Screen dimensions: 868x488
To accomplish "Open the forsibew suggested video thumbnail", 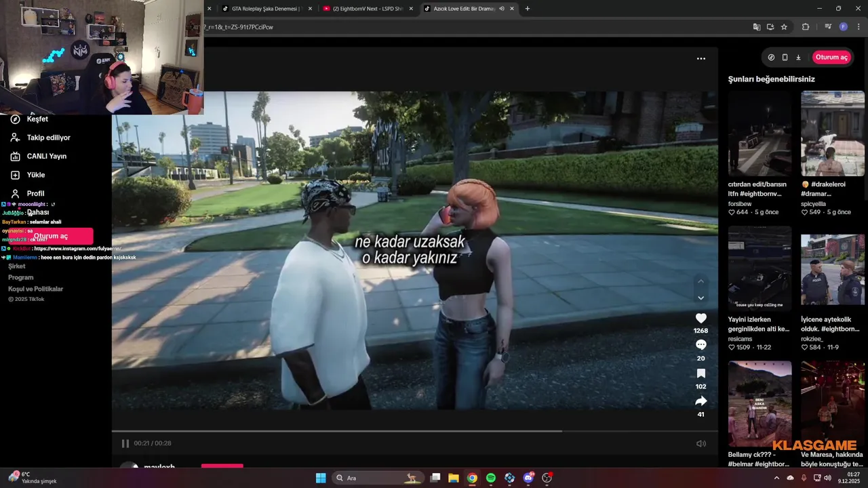I will pos(759,134).
